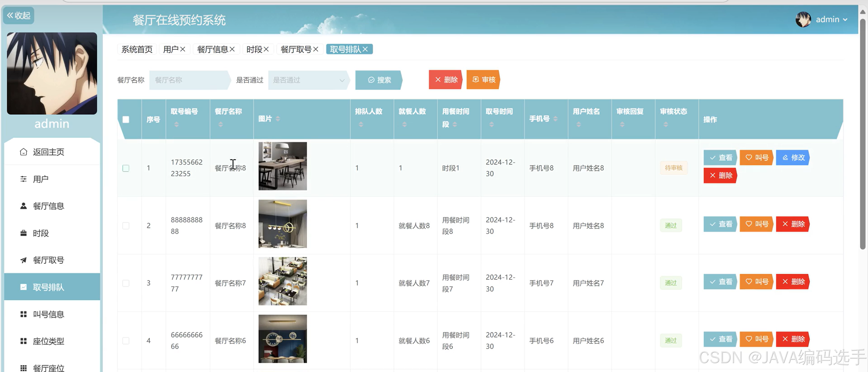Click 删除 for row 1
The width and height of the screenshot is (868, 372).
coord(720,175)
